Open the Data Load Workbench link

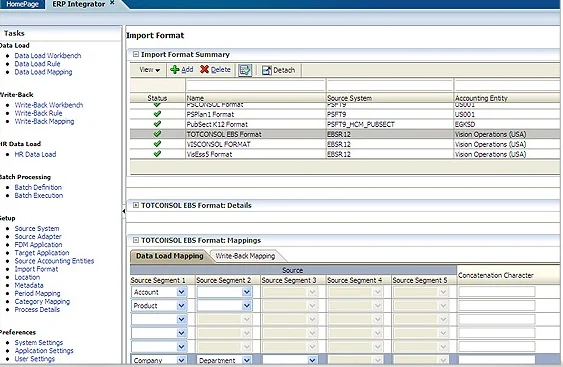[48, 56]
